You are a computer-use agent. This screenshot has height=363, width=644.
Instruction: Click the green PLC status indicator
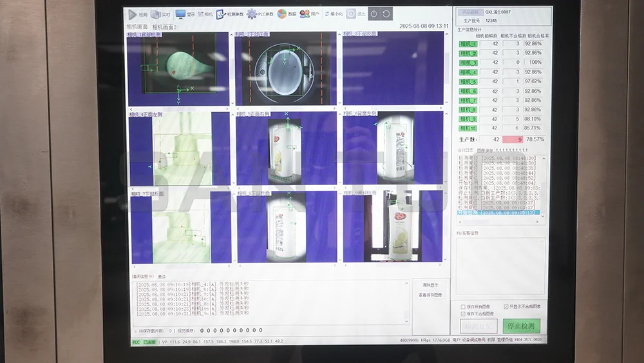tap(136, 342)
